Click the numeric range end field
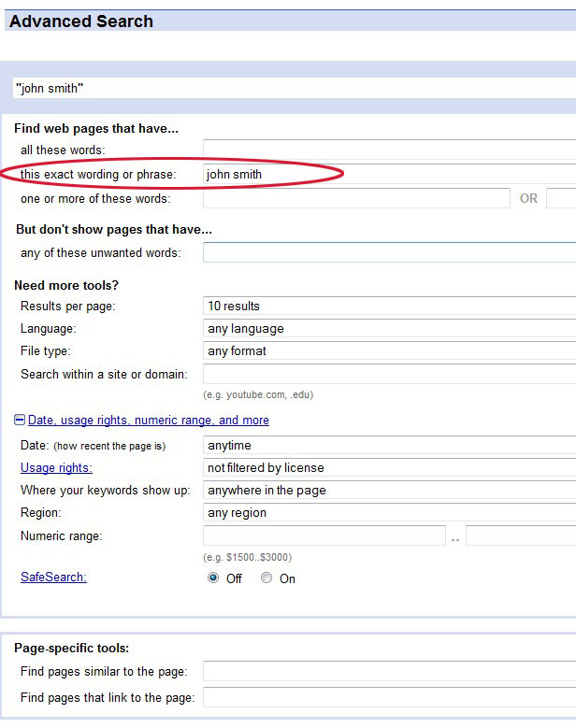576x728 pixels. tap(521, 535)
